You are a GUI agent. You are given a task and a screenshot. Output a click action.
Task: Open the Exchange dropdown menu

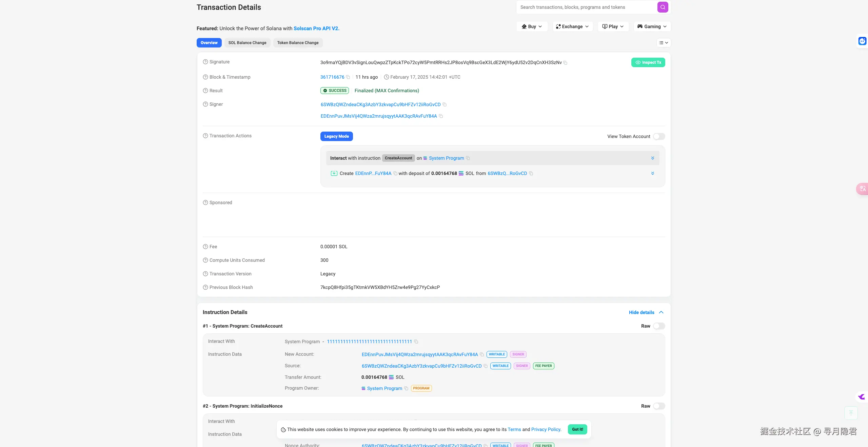click(572, 26)
